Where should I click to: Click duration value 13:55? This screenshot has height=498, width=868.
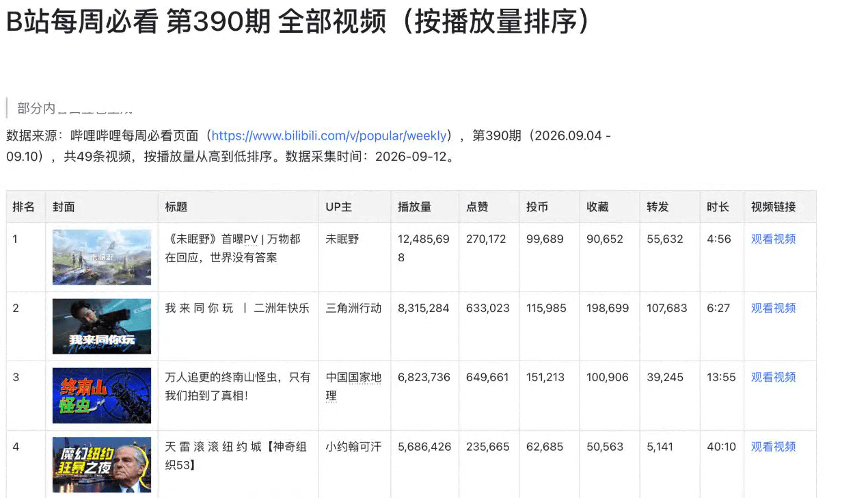(x=721, y=377)
